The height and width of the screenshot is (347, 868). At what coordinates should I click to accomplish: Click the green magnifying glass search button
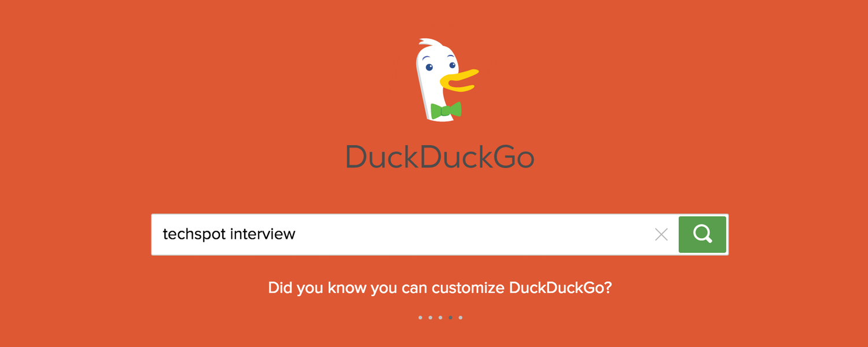tap(703, 234)
